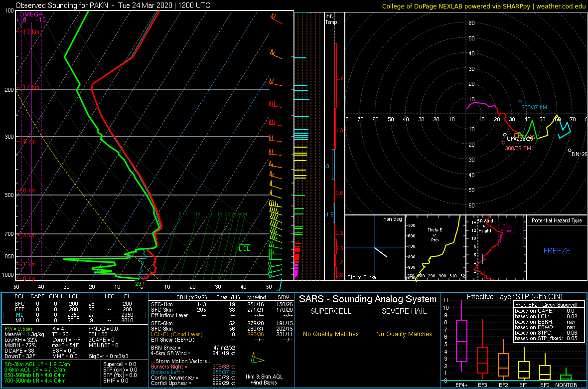Image resolution: width=588 pixels, height=389 pixels.
Task: Click the SARS - Sounding Analog System title
Action: [368, 300]
